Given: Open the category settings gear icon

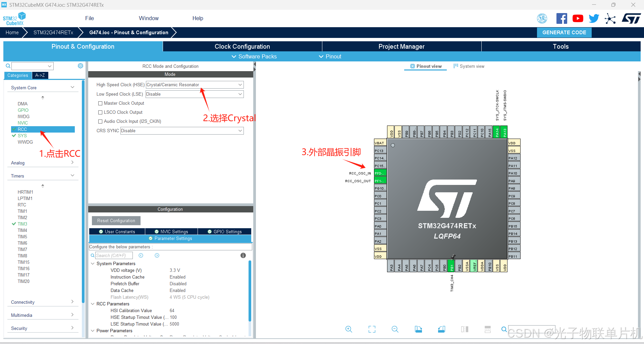Looking at the screenshot, I should (80, 66).
